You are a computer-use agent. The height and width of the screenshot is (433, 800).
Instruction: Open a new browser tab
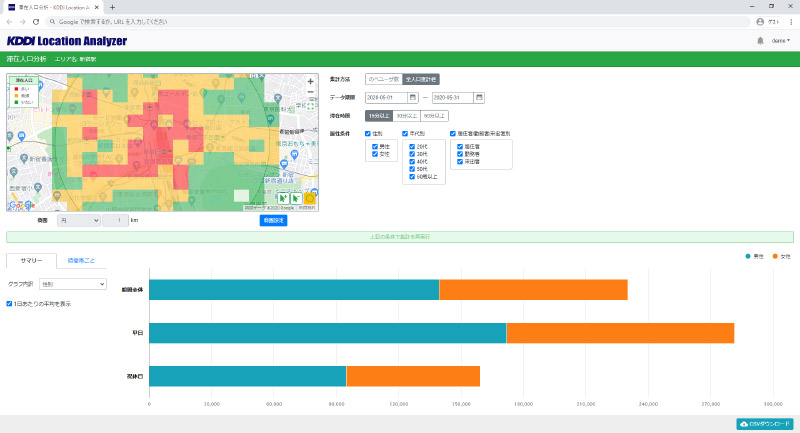(112, 7)
